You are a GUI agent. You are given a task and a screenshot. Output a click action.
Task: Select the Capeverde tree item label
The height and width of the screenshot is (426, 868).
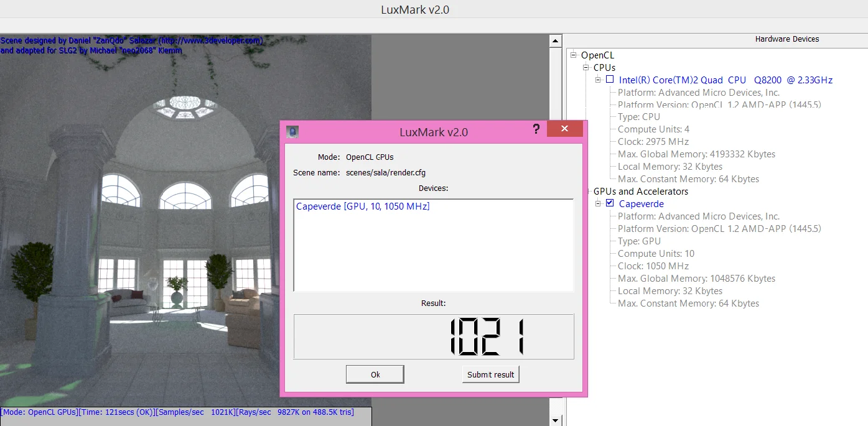coord(642,204)
